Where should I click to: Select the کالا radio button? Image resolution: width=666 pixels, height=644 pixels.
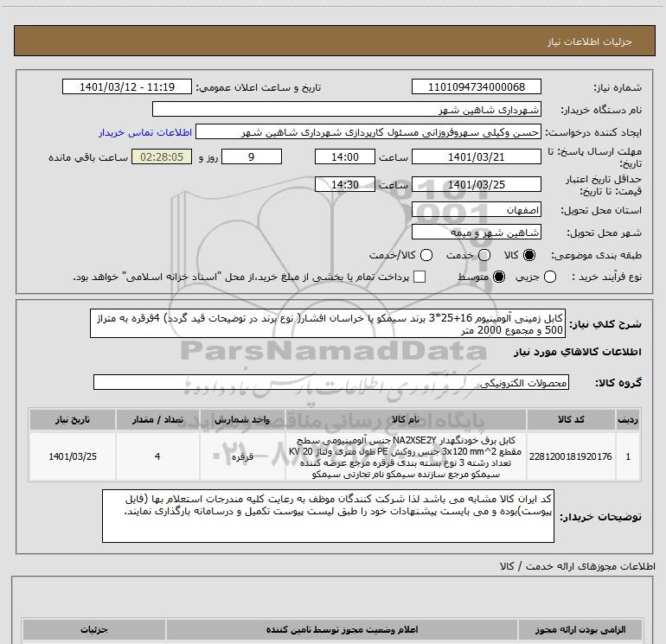(x=529, y=255)
